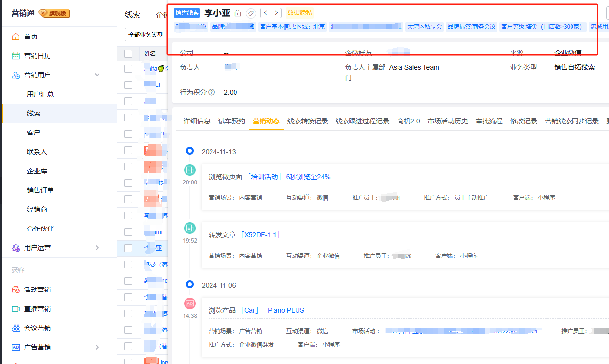Click the 直播营销 video camera icon
The height and width of the screenshot is (364, 609).
coord(16,309)
